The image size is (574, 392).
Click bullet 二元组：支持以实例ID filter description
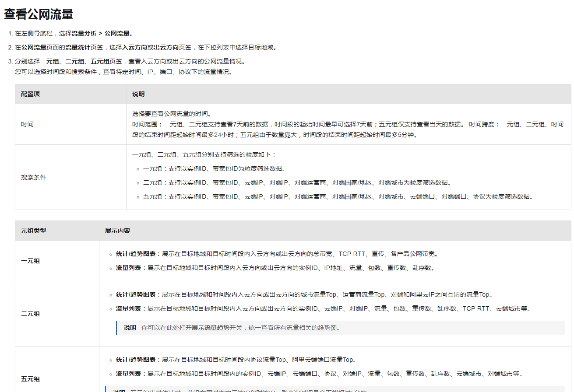point(297,182)
